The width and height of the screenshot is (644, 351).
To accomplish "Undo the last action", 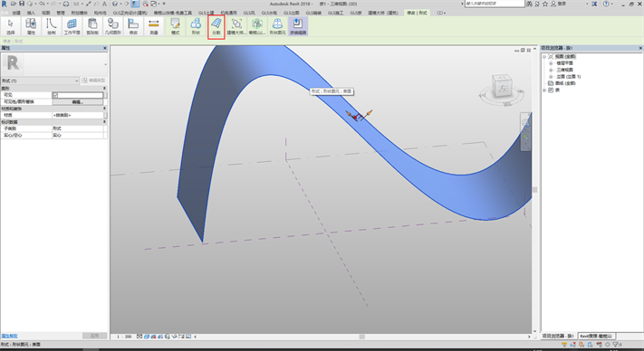I will (42, 4).
